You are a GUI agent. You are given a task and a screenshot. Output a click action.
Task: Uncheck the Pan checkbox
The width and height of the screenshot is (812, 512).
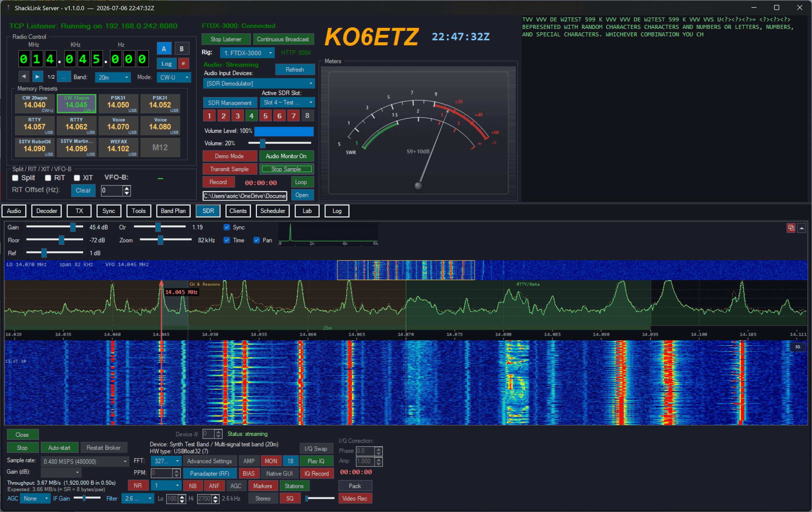(x=256, y=240)
